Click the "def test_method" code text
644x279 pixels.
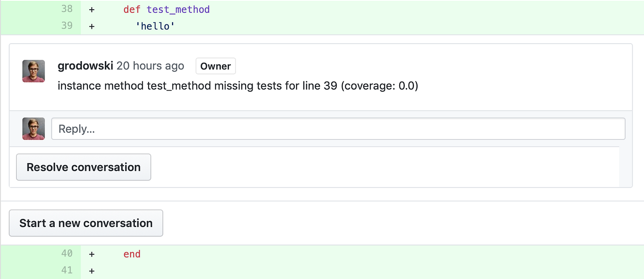pos(167,9)
